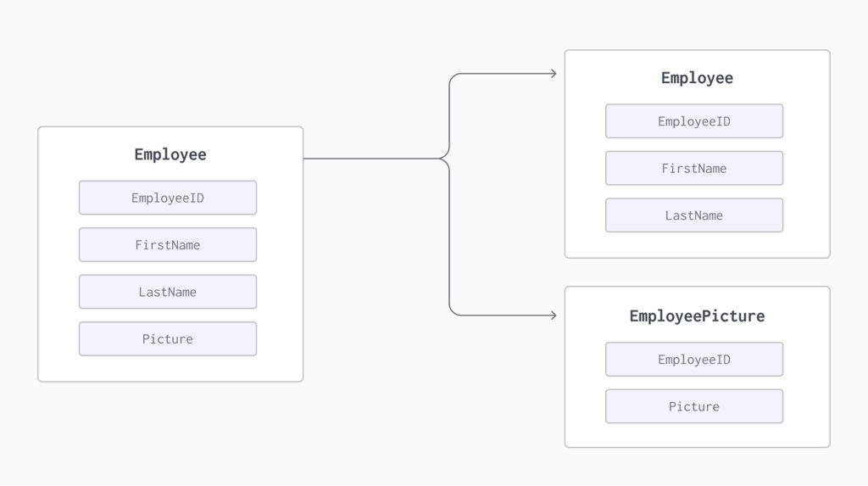
Task: Click the left Employee table title
Action: 170,154
